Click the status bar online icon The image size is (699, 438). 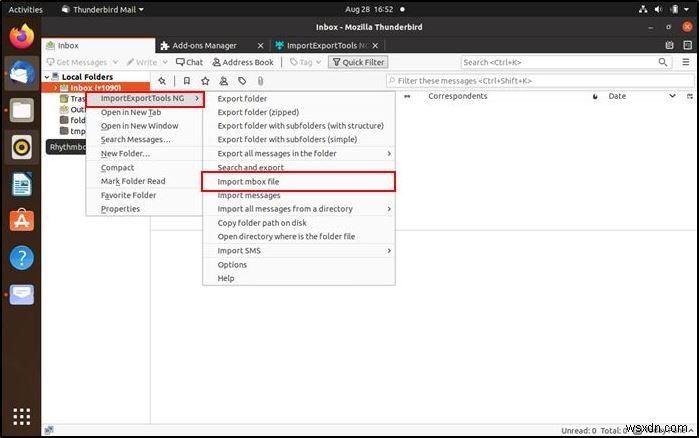(x=49, y=430)
